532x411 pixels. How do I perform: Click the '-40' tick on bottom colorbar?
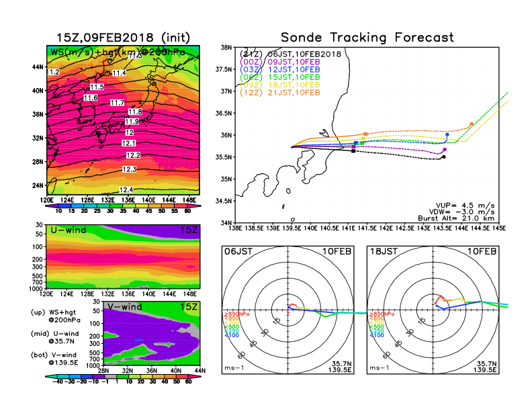point(58,381)
